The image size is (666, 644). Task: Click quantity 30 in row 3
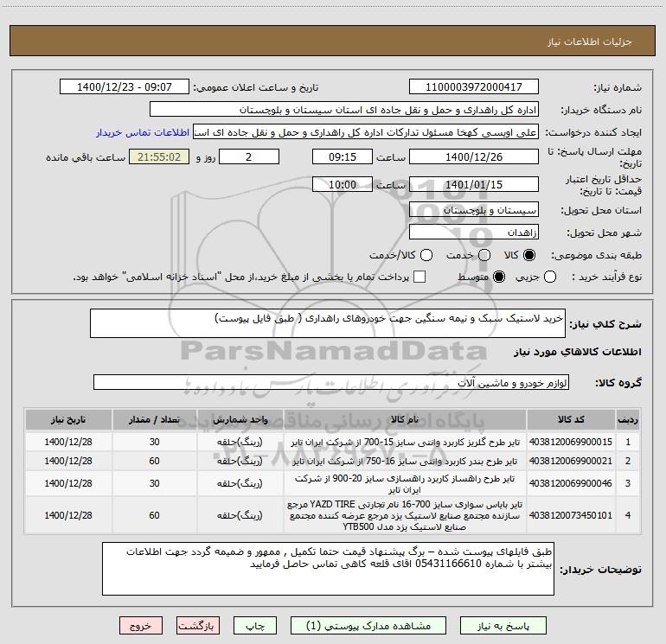click(154, 483)
